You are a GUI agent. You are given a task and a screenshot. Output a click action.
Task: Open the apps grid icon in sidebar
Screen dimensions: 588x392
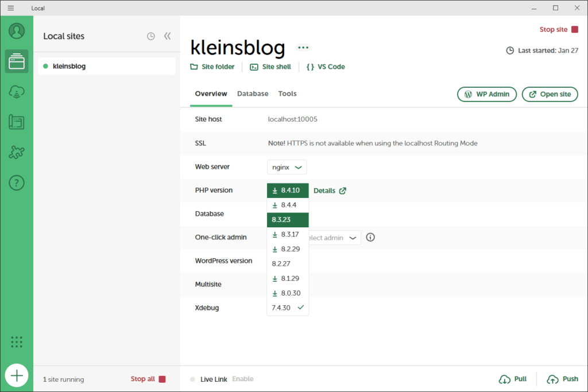click(17, 342)
